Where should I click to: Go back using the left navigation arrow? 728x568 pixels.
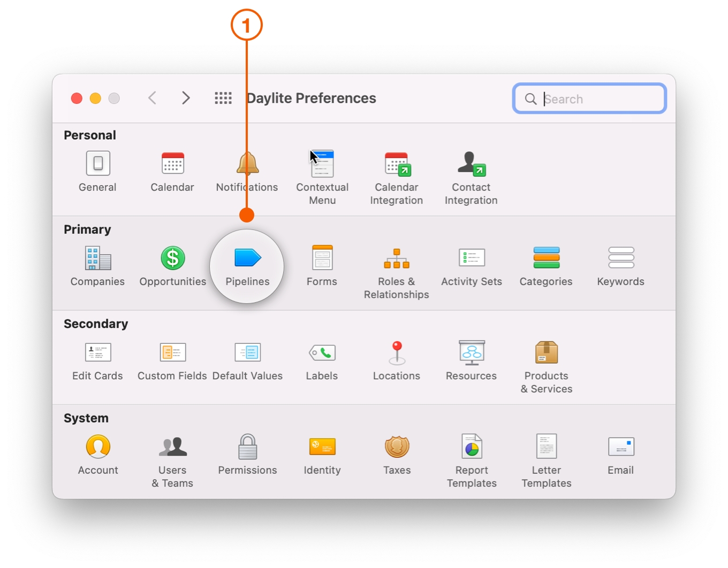(153, 98)
